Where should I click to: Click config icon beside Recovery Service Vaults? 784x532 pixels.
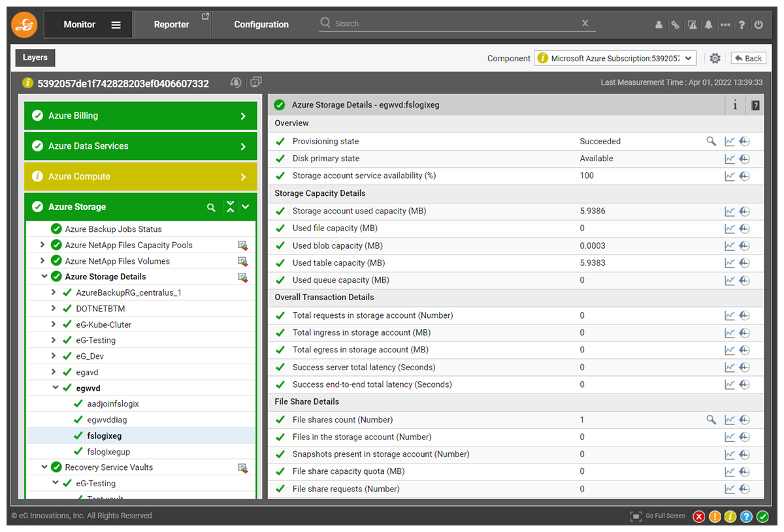coord(242,468)
